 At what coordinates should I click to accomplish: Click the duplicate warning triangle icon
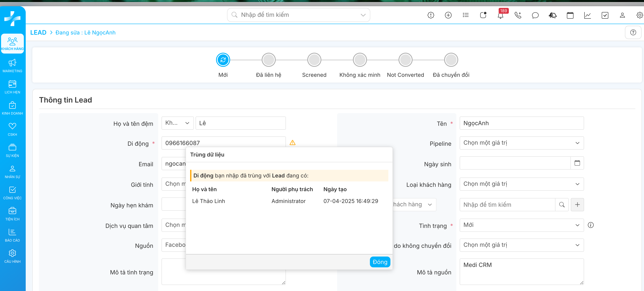[x=292, y=143]
